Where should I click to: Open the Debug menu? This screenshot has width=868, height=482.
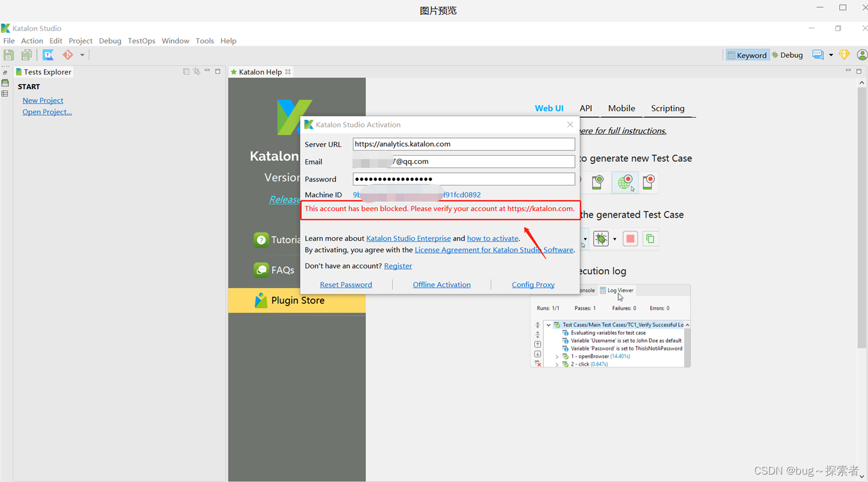pos(110,41)
